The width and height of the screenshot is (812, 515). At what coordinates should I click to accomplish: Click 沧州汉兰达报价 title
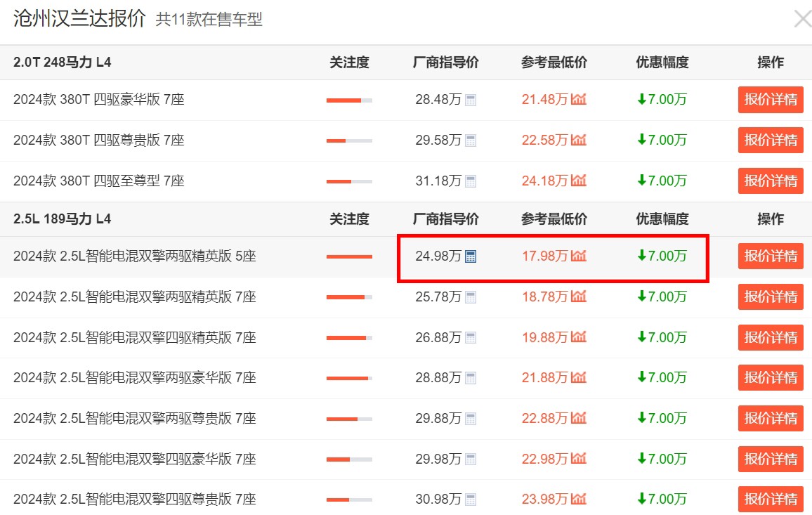pyautogui.click(x=79, y=18)
